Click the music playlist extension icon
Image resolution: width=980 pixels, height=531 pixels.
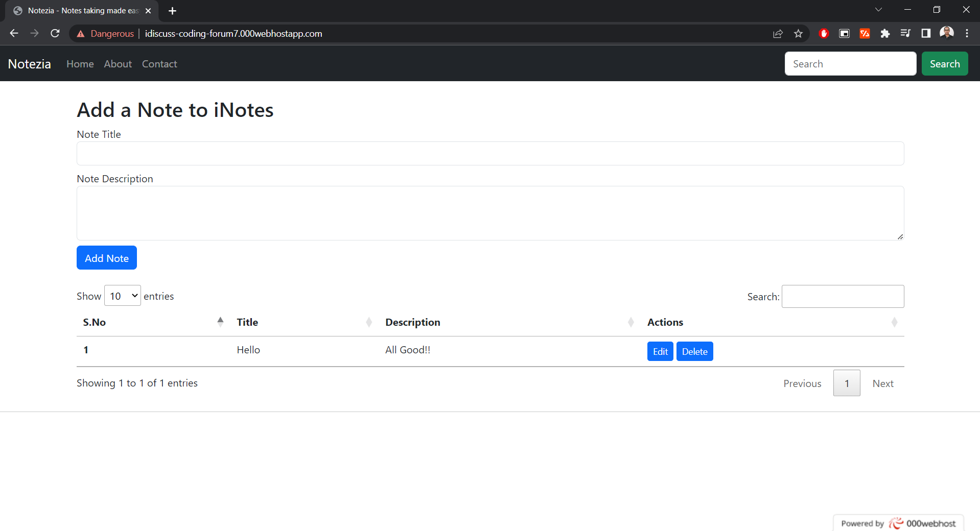click(x=905, y=33)
